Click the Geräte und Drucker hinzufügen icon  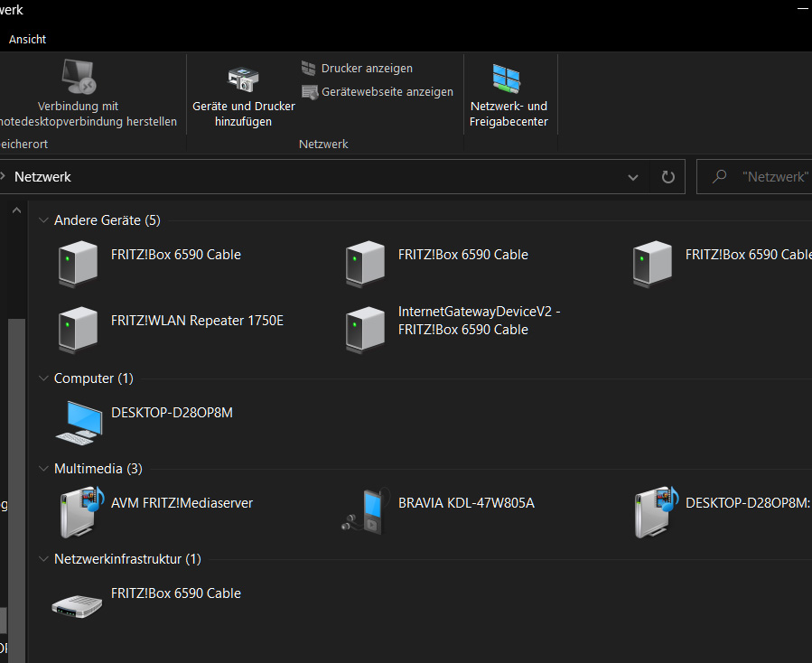point(243,79)
